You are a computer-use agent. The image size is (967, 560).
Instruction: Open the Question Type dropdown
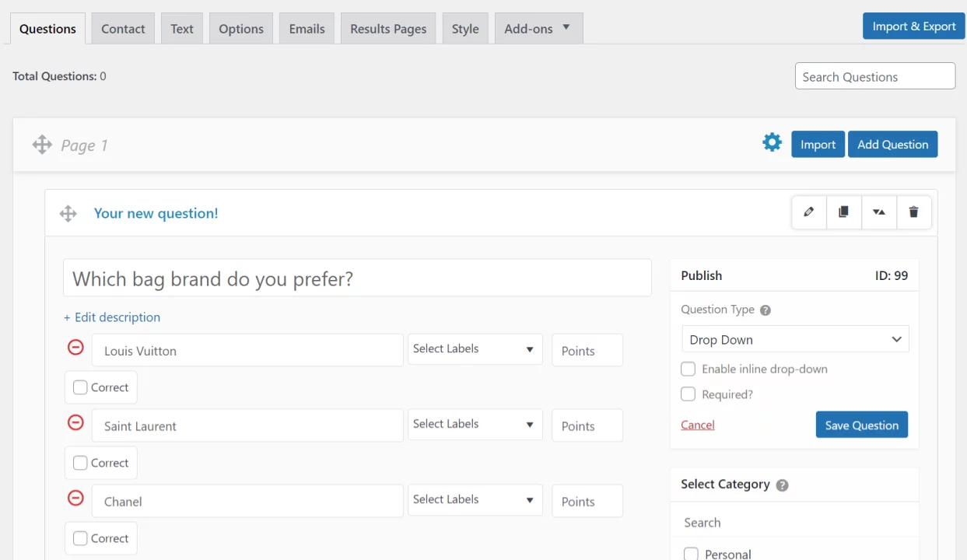[x=794, y=339]
